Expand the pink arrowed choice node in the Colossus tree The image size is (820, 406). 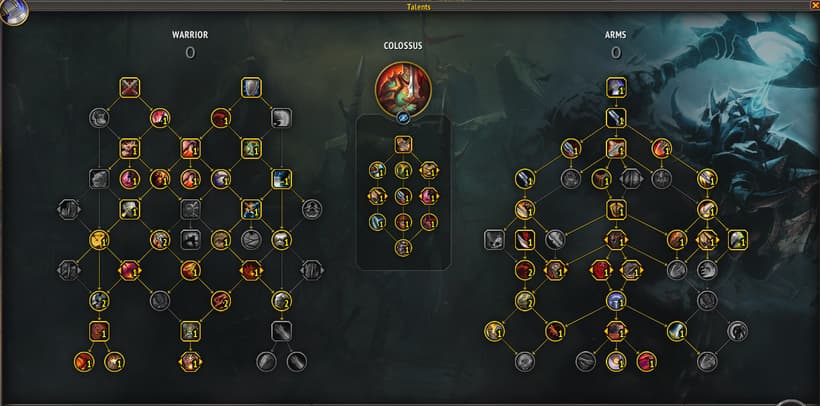pyautogui.click(x=429, y=196)
